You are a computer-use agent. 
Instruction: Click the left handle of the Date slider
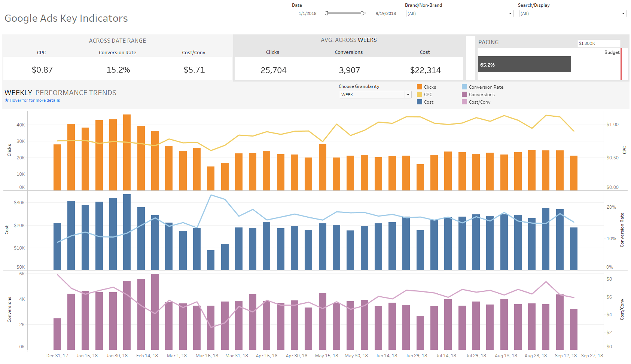pyautogui.click(x=326, y=13)
